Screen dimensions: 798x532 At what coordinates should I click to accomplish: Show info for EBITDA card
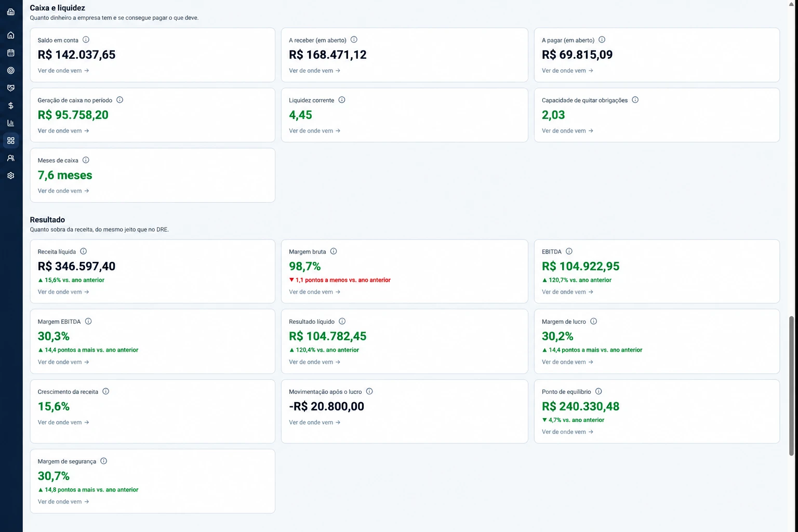pyautogui.click(x=569, y=251)
